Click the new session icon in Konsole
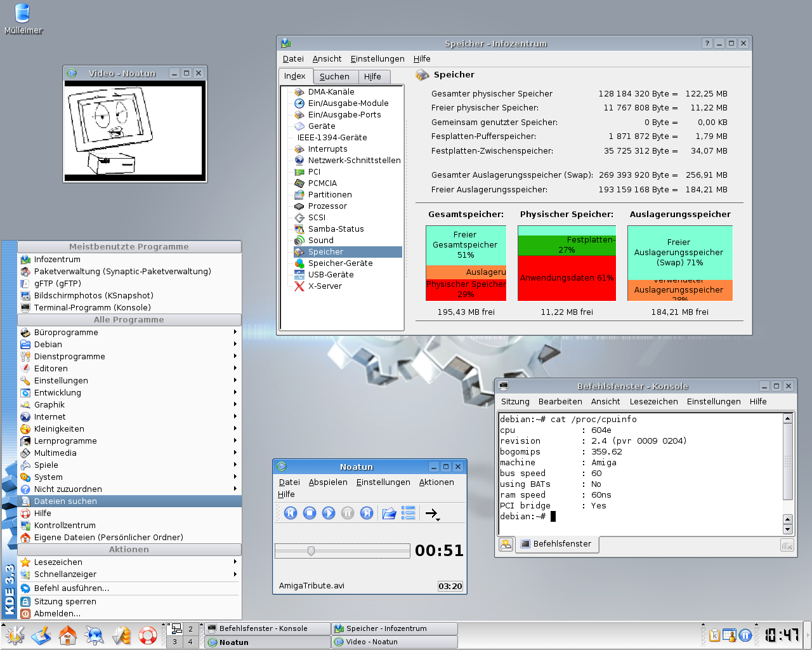 (x=506, y=544)
